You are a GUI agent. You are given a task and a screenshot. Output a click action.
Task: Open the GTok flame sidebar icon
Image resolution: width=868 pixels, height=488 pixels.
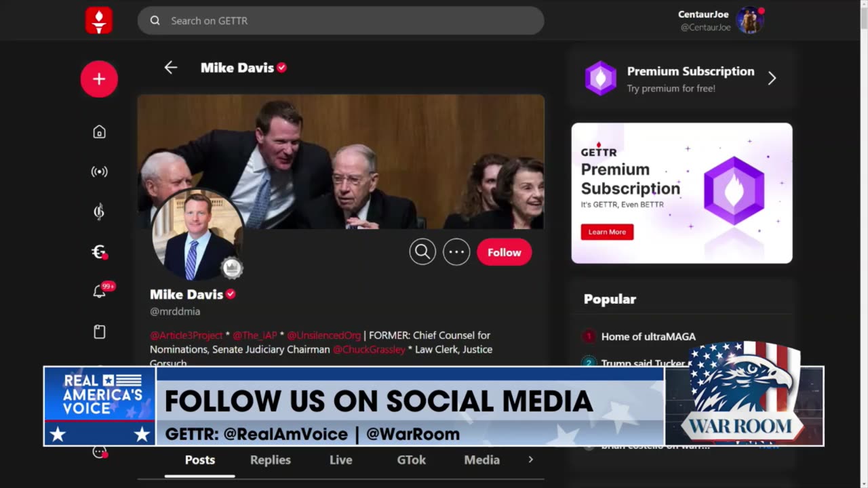point(99,212)
